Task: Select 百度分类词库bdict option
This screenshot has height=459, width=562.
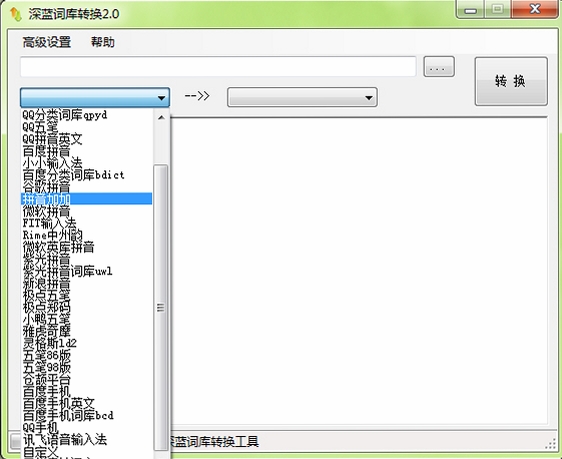Action: click(86, 175)
